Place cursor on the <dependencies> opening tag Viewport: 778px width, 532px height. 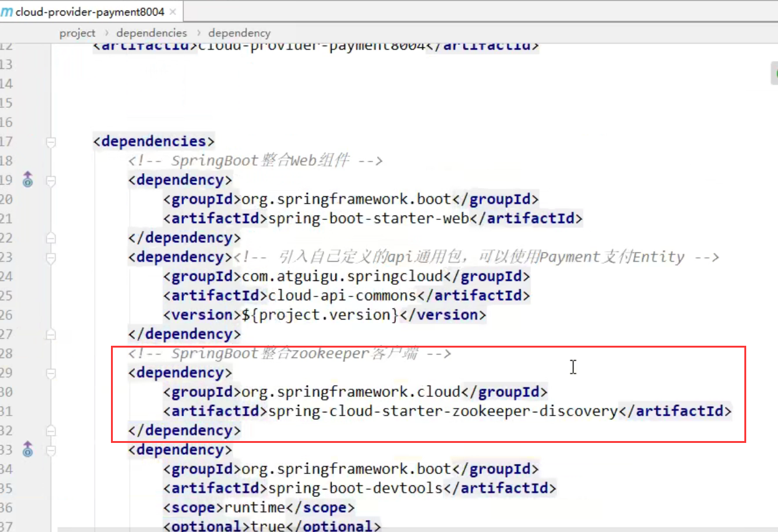point(154,141)
